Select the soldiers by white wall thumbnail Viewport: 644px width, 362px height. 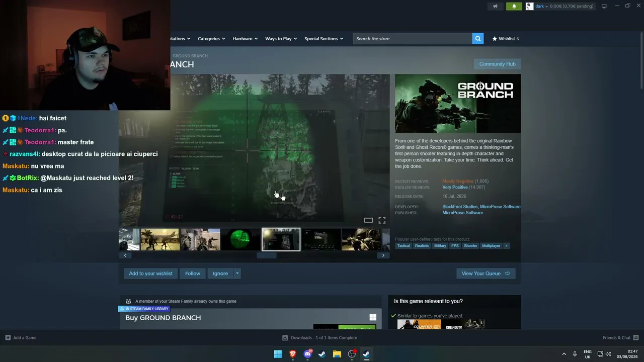pyautogui.click(x=200, y=239)
